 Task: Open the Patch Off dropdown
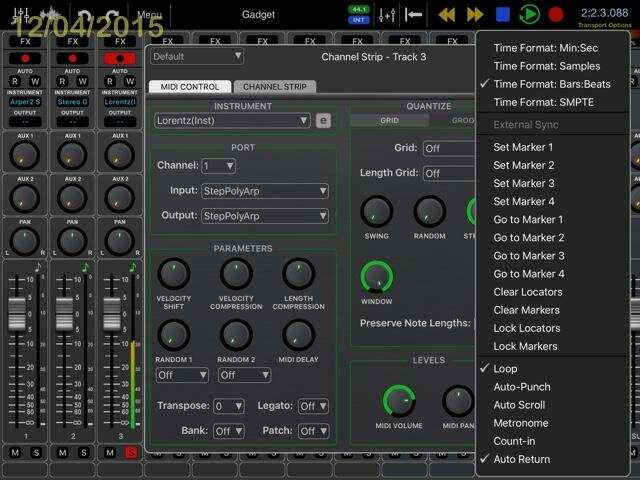point(313,431)
